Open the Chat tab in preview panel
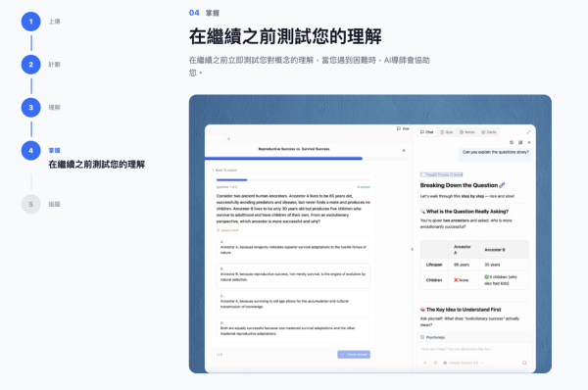The image size is (588, 390). (426, 132)
